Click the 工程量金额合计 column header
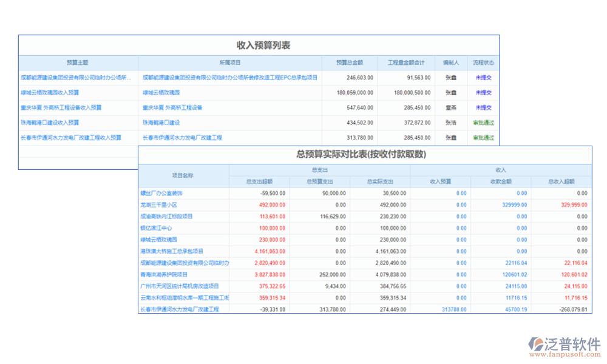Viewport: 607px width, 364px height. [x=406, y=62]
